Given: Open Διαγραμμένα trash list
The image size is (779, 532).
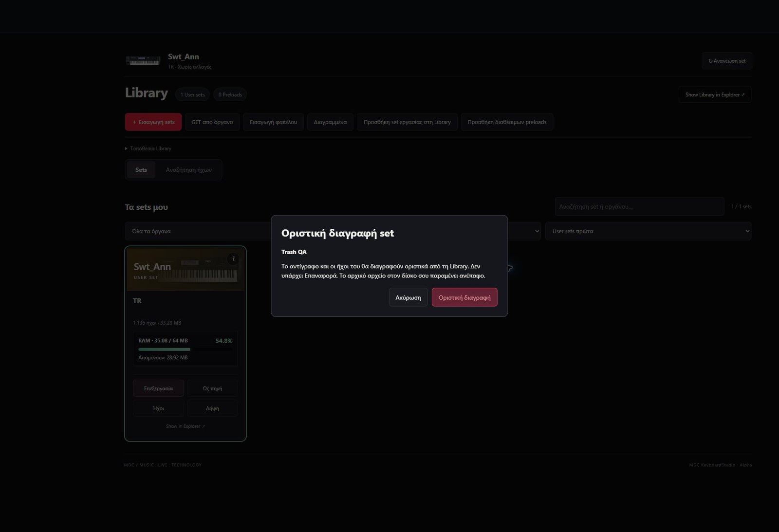Looking at the screenshot, I should coord(331,122).
